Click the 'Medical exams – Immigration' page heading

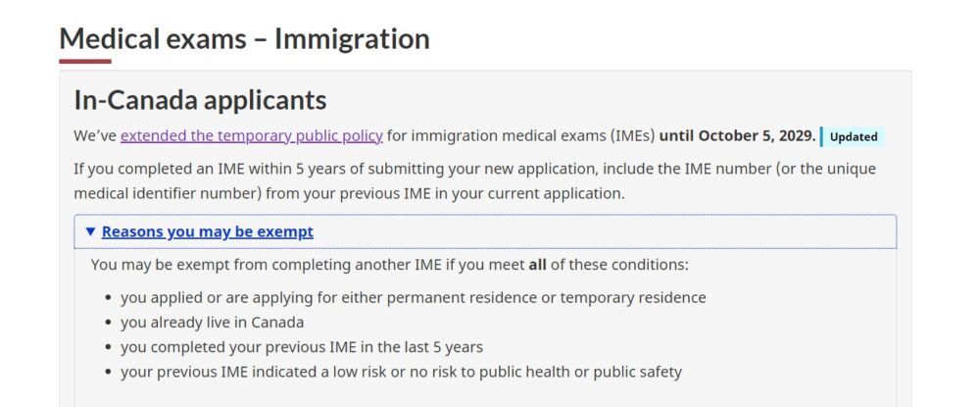(x=244, y=39)
